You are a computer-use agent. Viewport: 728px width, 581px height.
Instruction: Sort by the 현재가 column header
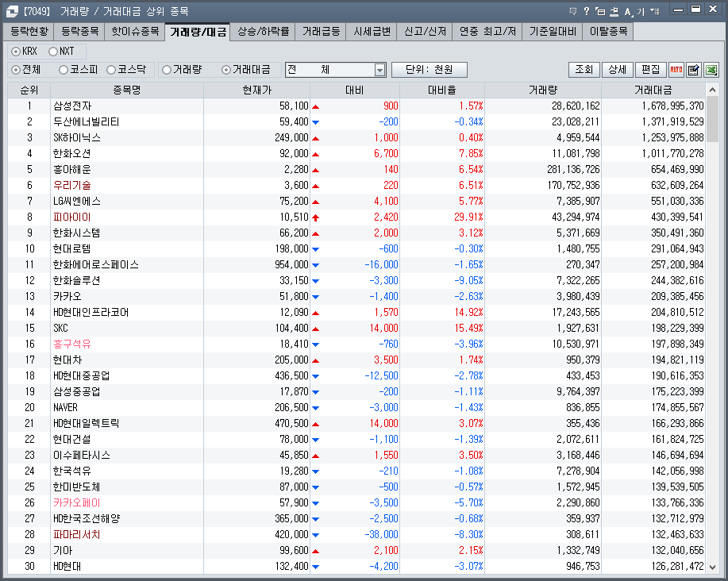(x=256, y=90)
